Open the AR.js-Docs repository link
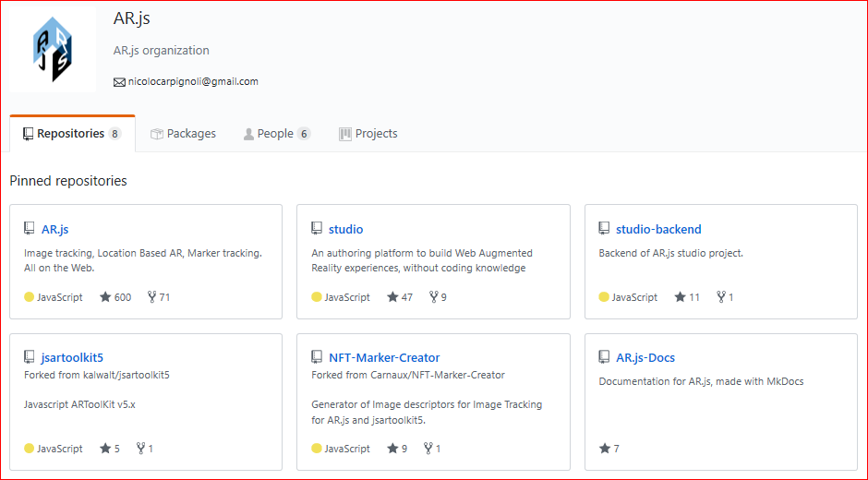 pos(645,357)
